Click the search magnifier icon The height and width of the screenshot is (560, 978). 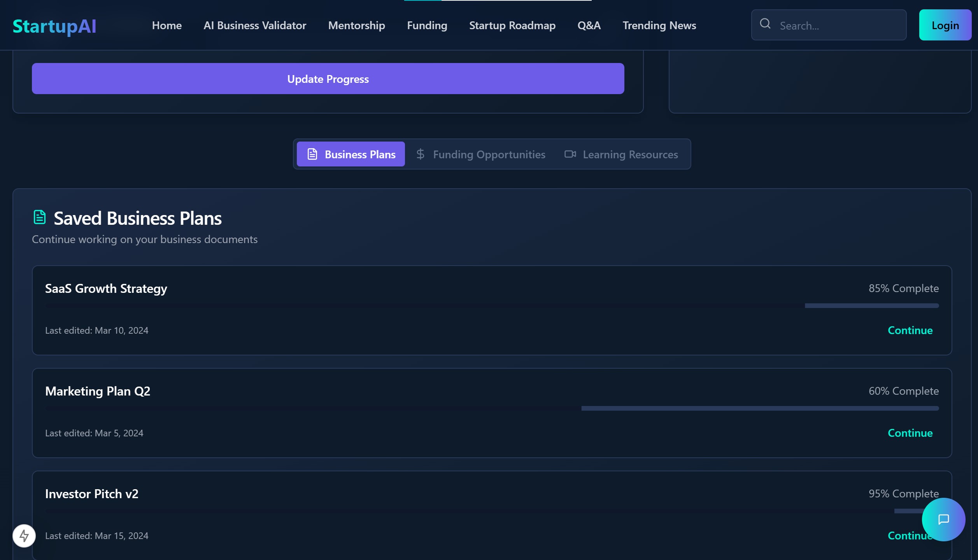(x=765, y=24)
